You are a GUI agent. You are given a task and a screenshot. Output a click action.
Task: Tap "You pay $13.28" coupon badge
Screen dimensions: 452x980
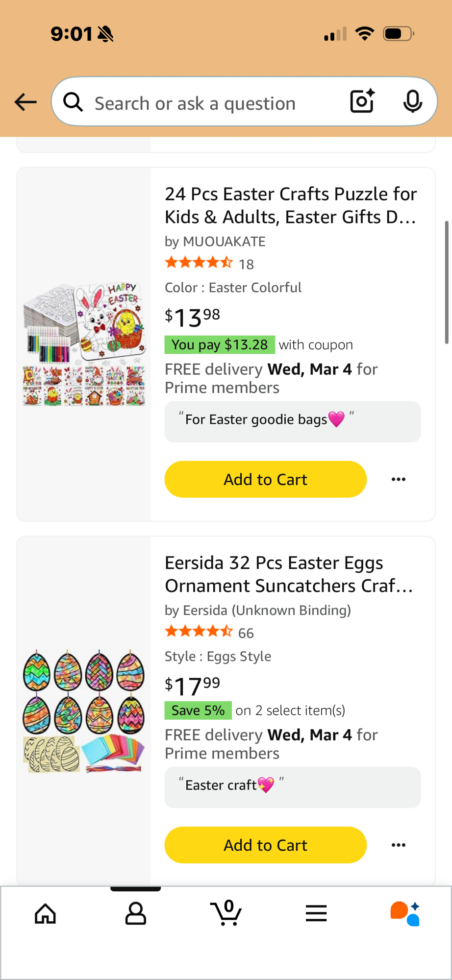(x=220, y=344)
